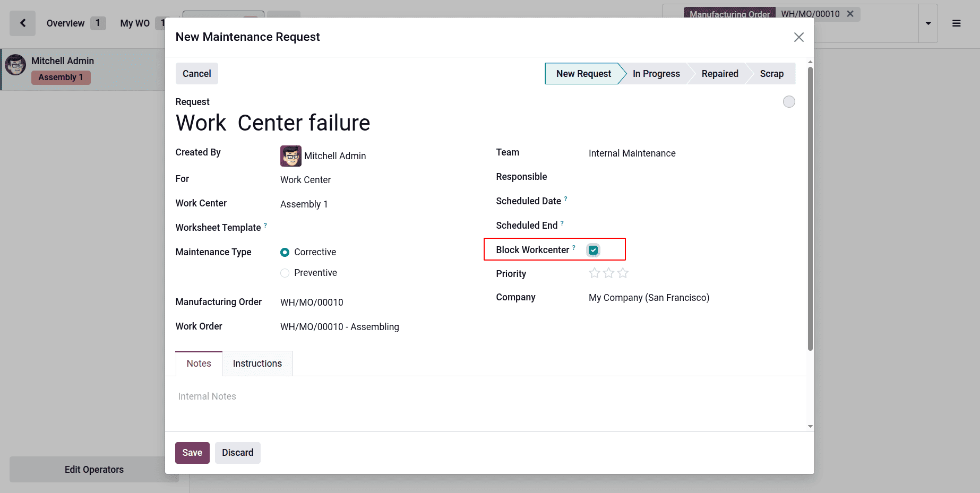The height and width of the screenshot is (493, 980).
Task: Click Mitchell Admin avatar in Created By field
Action: point(291,156)
